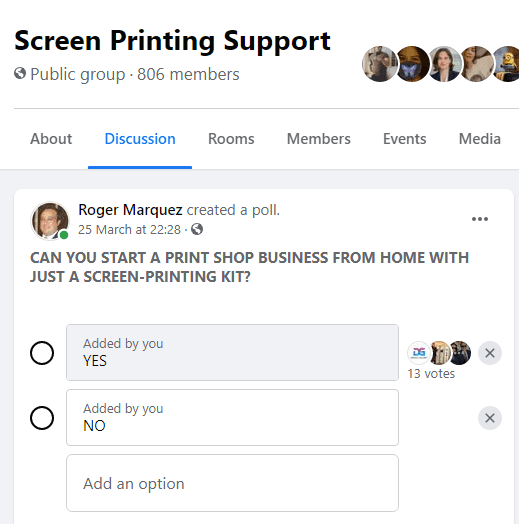
Task: Click the globe privacy icon beside post date
Action: (x=197, y=229)
